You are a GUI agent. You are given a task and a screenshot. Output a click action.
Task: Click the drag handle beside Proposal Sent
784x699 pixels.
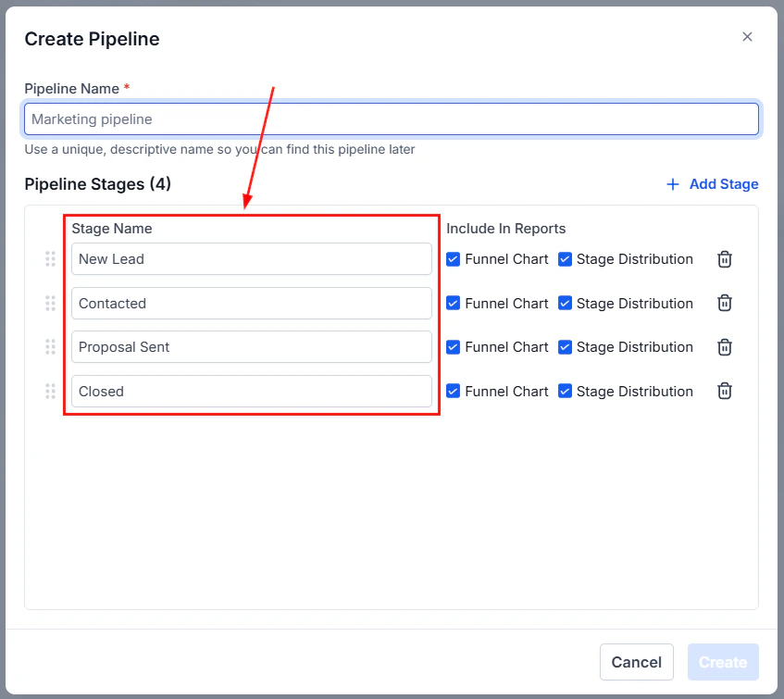coord(51,347)
